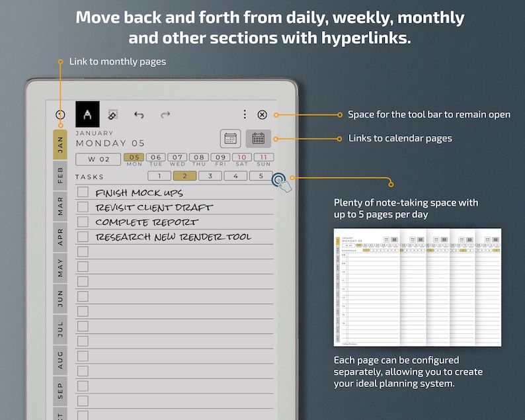Go to FEB monthly tab

tap(60, 175)
